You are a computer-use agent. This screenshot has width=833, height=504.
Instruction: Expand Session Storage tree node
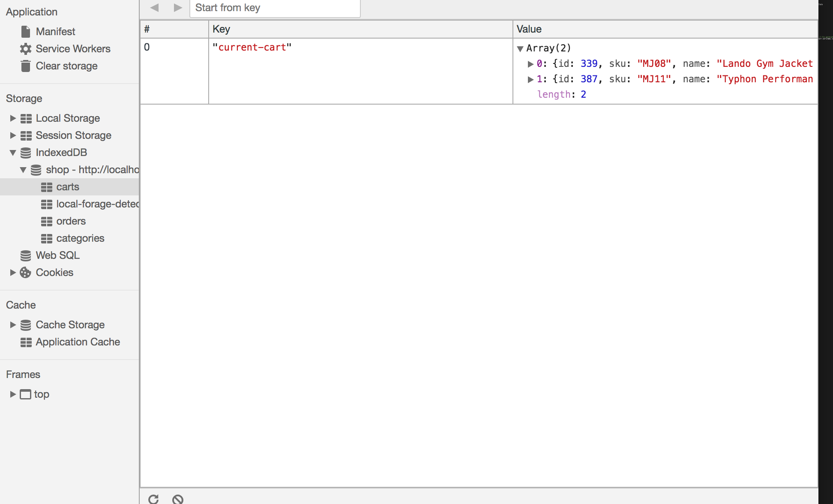pos(13,135)
